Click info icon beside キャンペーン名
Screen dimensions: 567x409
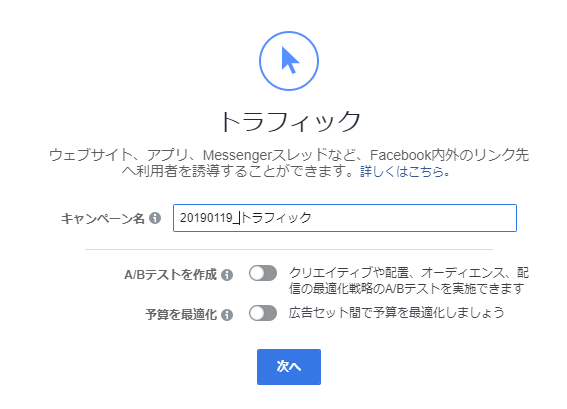pyautogui.click(x=155, y=218)
